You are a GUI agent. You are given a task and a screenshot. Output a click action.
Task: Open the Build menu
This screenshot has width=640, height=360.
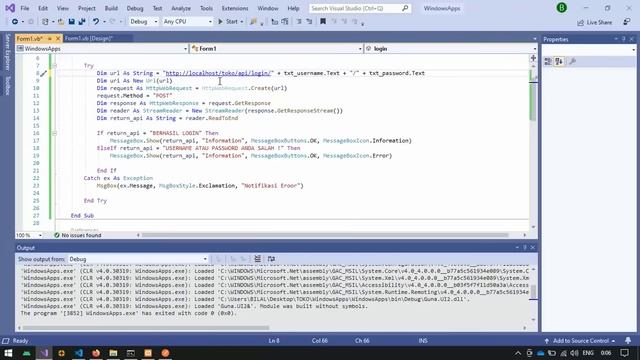pos(111,8)
